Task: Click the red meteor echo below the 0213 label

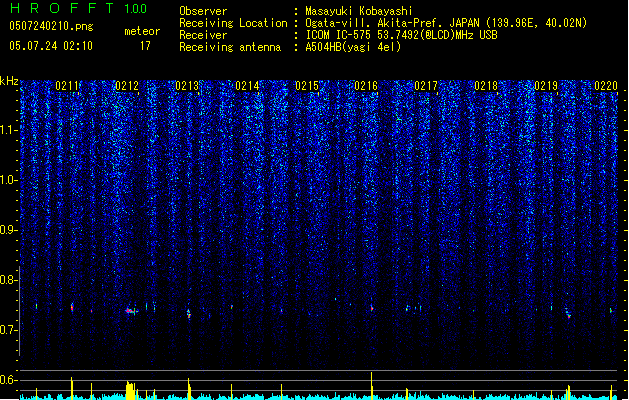Action: click(x=189, y=314)
